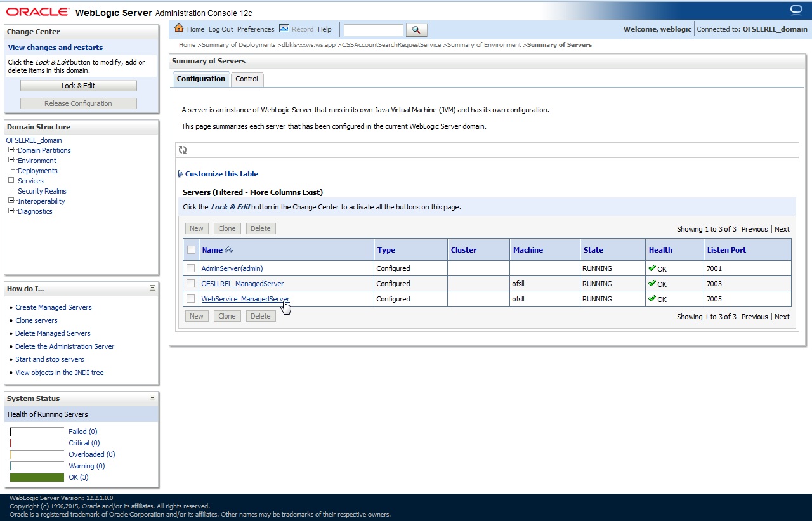Image resolution: width=812 pixels, height=521 pixels.
Task: Click the New button below the servers table
Action: pos(197,316)
